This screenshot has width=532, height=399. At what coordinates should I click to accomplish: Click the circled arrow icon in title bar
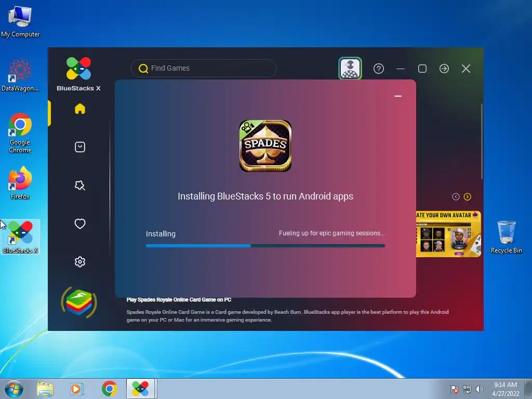click(444, 69)
